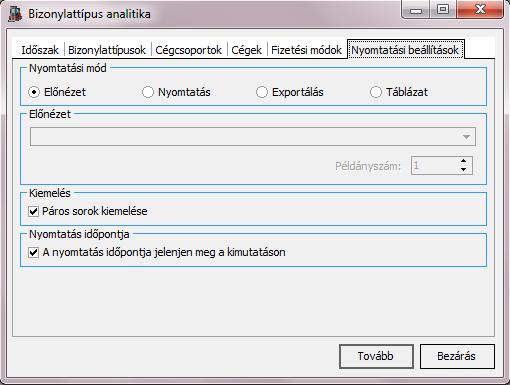Click the Nyomtatás időpontja group title
The width and height of the screenshot is (510, 385).
(x=79, y=234)
